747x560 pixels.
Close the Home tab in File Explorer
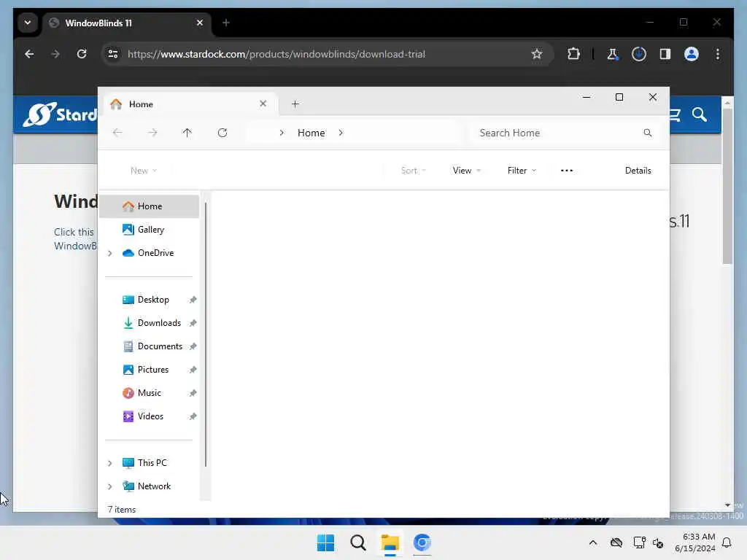click(263, 104)
